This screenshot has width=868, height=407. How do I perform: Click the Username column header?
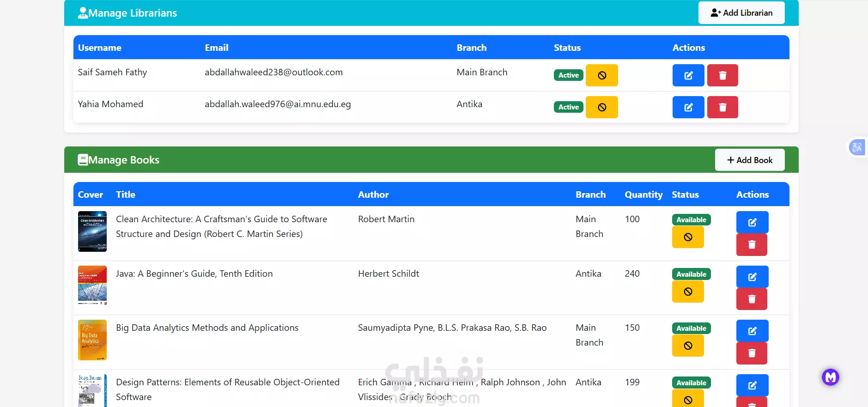click(100, 48)
